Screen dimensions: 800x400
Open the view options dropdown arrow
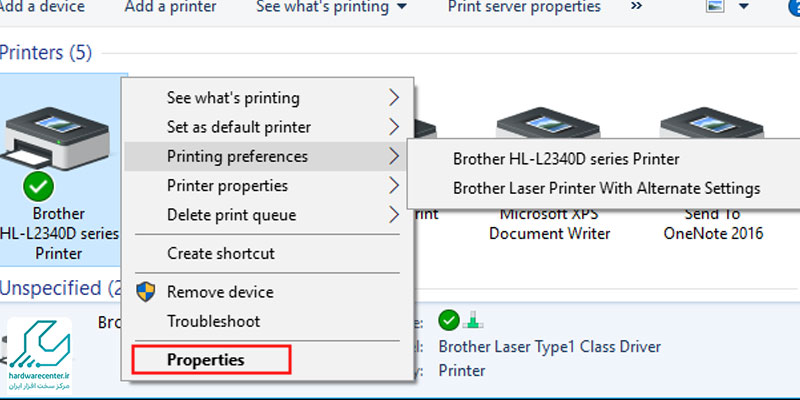[x=743, y=7]
